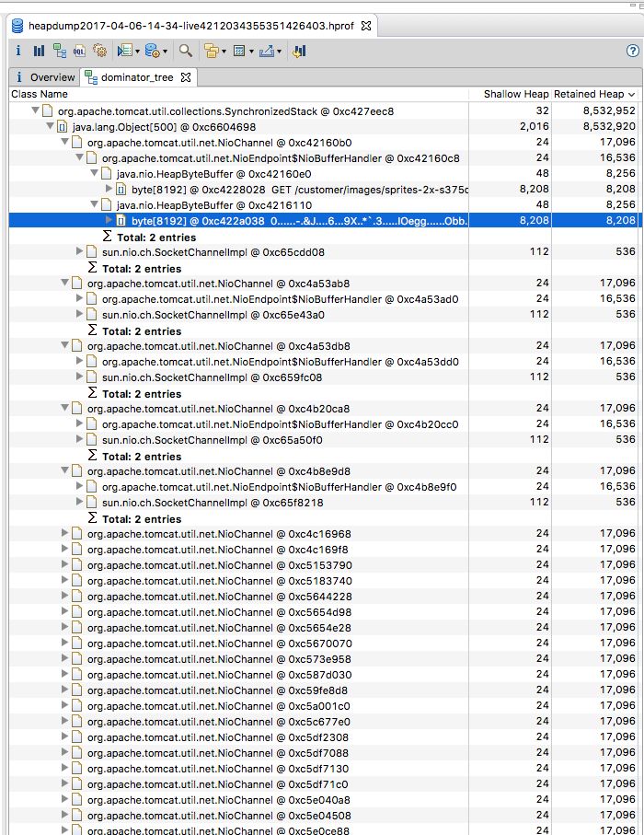
Task: Click retained heap value 8,532,952
Action: click(609, 110)
